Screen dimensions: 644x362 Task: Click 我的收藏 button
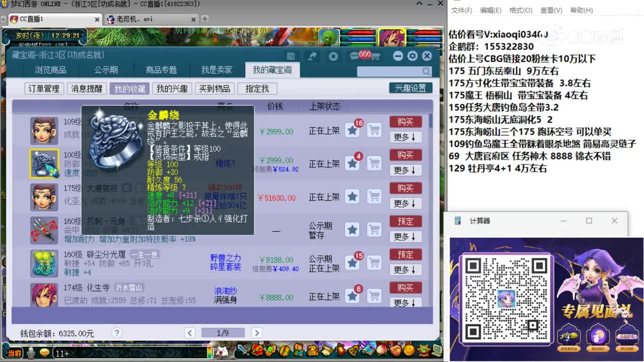pyautogui.click(x=129, y=88)
